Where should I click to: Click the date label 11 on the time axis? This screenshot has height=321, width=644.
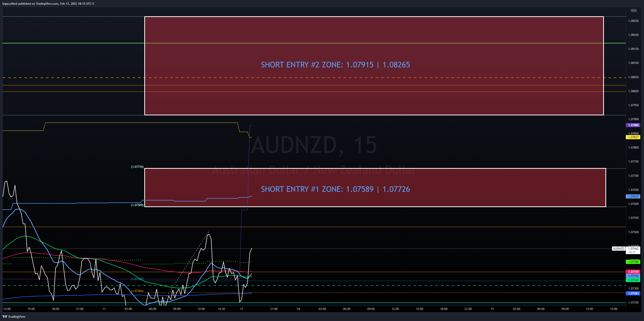[104, 309]
